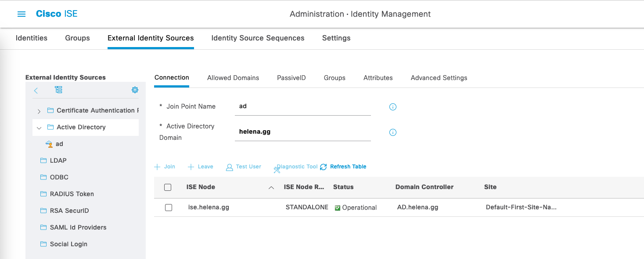644x259 pixels.
Task: Open the Identity Source Sequences tab
Action: pyautogui.click(x=258, y=38)
